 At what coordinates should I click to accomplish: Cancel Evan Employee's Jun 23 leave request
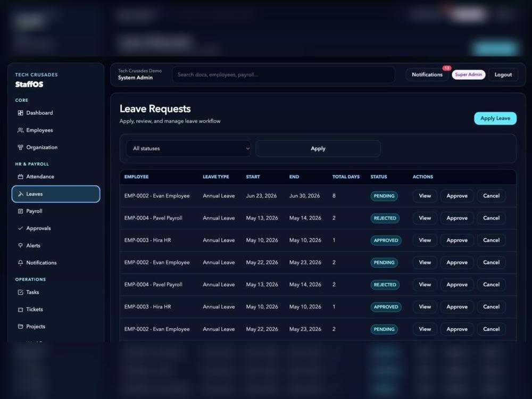tap(491, 196)
